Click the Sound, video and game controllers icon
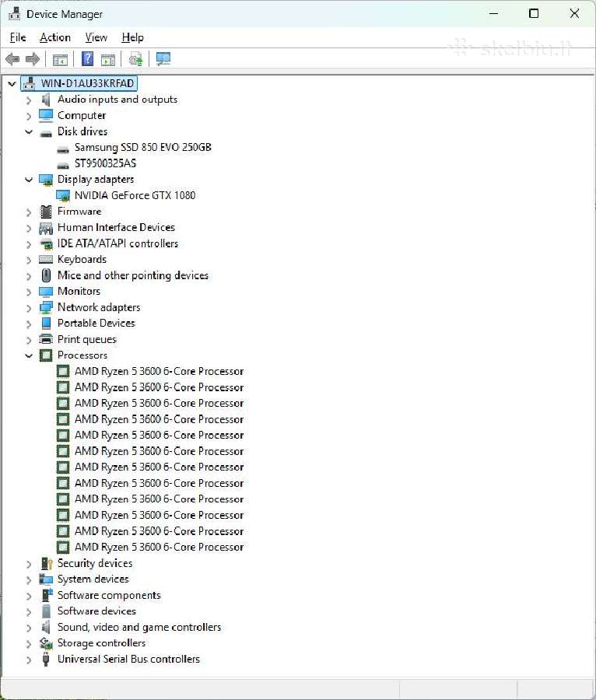The height and width of the screenshot is (700, 596). [x=46, y=627]
